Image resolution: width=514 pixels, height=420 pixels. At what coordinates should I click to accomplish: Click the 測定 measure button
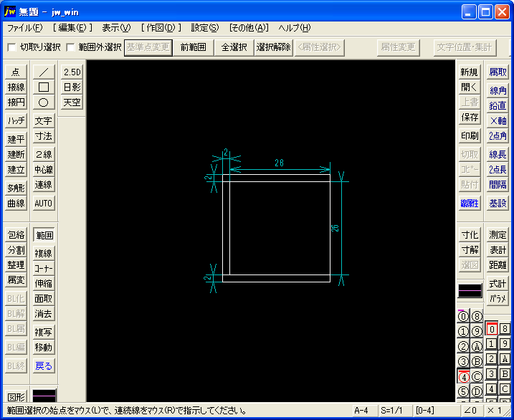[x=498, y=234]
